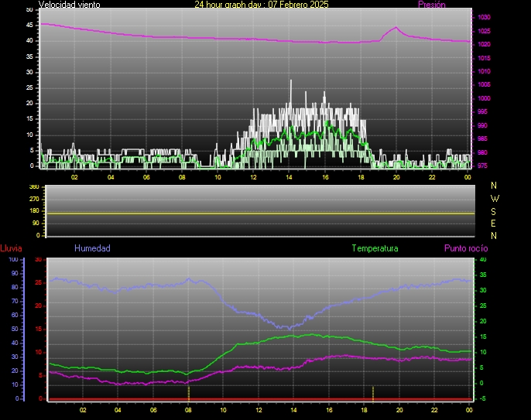
Task: Click the 1010 pressure axis value
Action: [484, 71]
